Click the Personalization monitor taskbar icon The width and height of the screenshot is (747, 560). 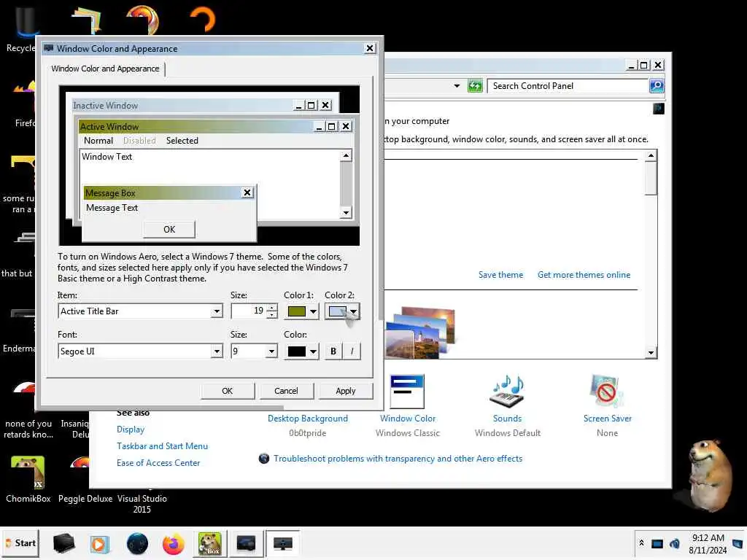tap(282, 543)
